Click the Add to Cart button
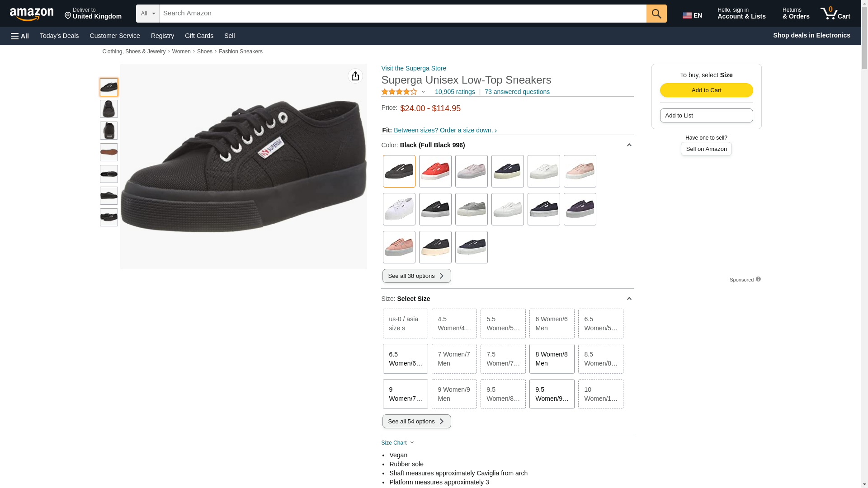Image resolution: width=868 pixels, height=488 pixels. tap(706, 90)
